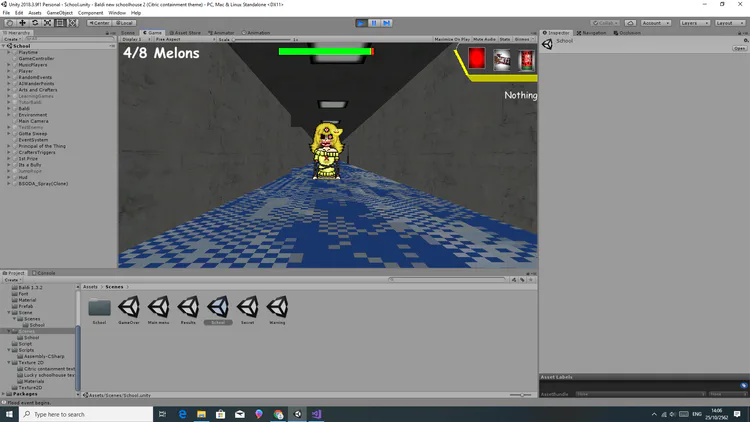
Task: Select the combined Transform tool
Action: tap(72, 23)
